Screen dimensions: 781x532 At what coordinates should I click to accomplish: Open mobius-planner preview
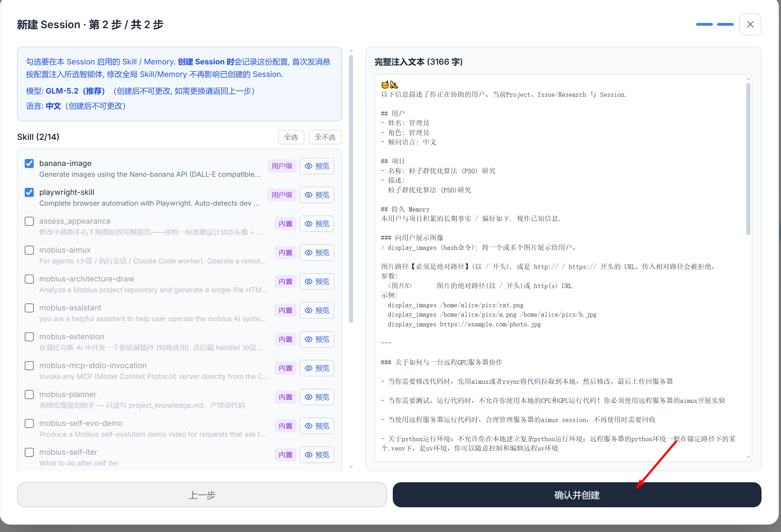point(317,397)
